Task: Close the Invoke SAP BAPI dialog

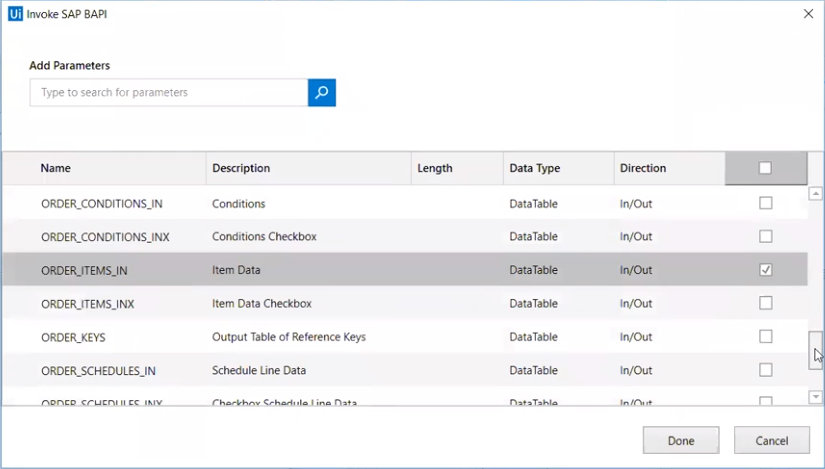Action: pos(808,14)
